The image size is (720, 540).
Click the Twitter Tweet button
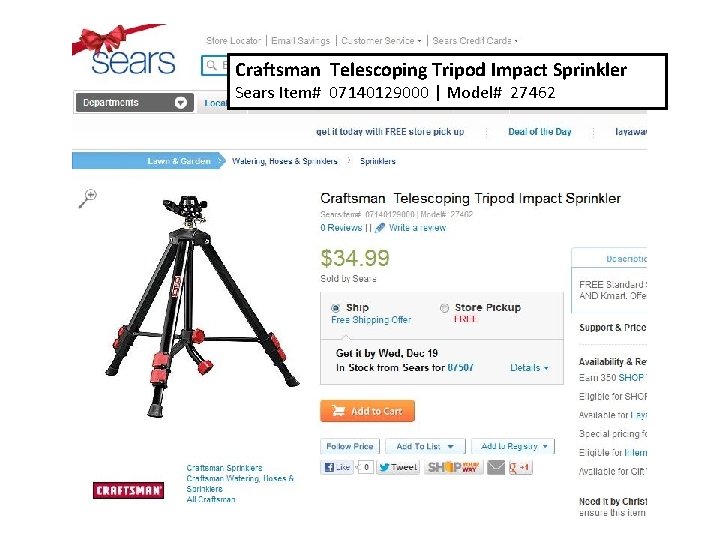coord(398,467)
